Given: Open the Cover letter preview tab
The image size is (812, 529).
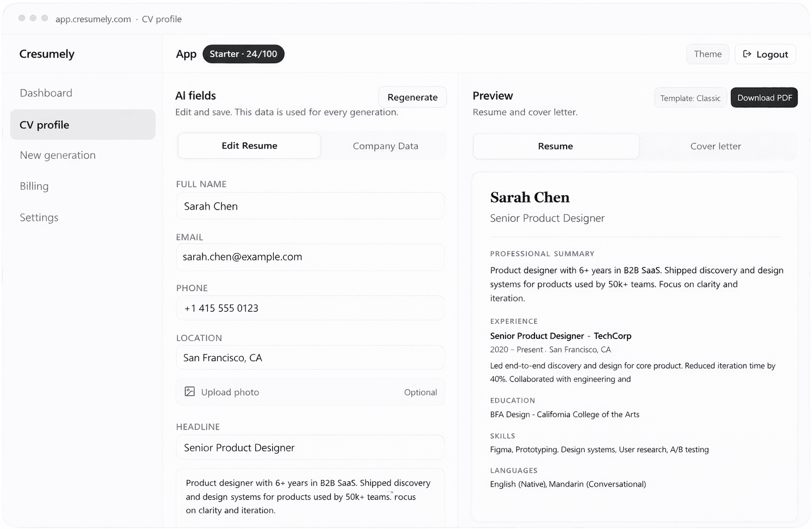Looking at the screenshot, I should 716,146.
